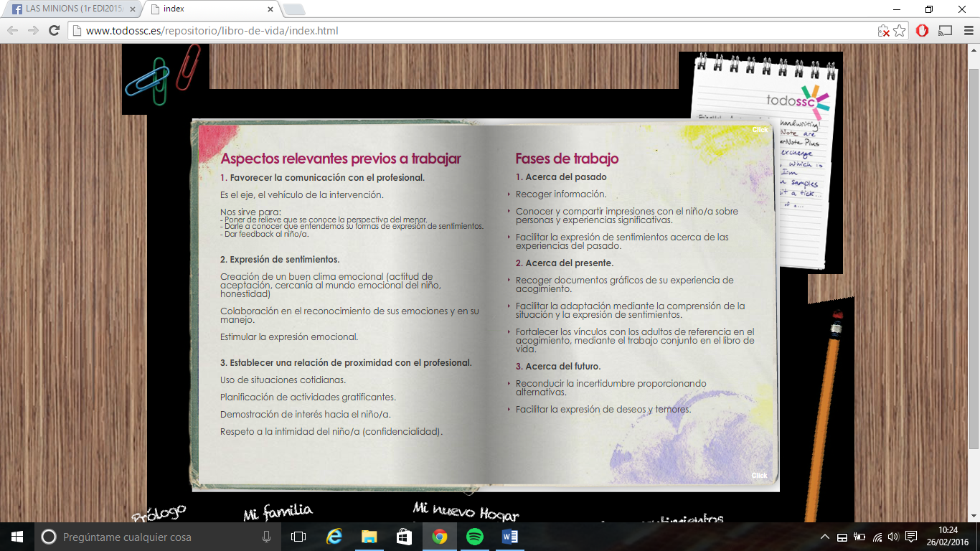
Task: Open File Explorer from the taskbar
Action: pyautogui.click(x=369, y=537)
